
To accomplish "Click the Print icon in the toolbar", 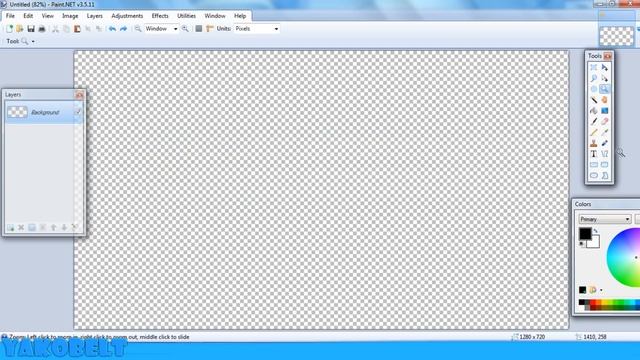I will click(42, 29).
